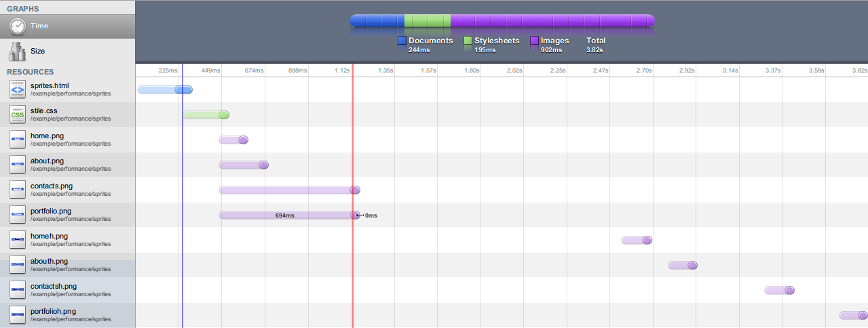Click the 1.80s ruler mark
The height and width of the screenshot is (328, 868).
click(x=471, y=70)
